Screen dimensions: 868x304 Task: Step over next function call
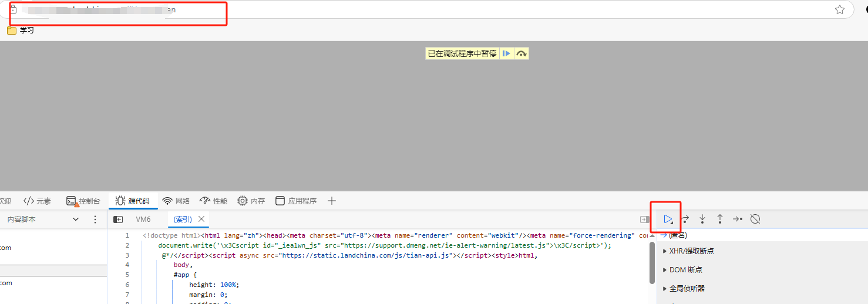tap(685, 219)
